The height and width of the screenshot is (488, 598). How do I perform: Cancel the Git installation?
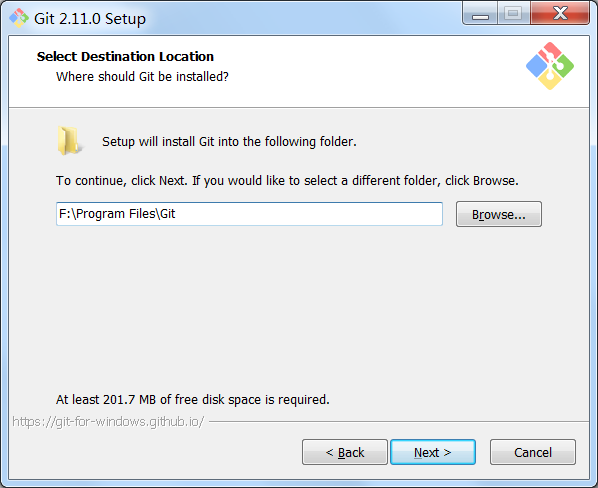point(533,452)
